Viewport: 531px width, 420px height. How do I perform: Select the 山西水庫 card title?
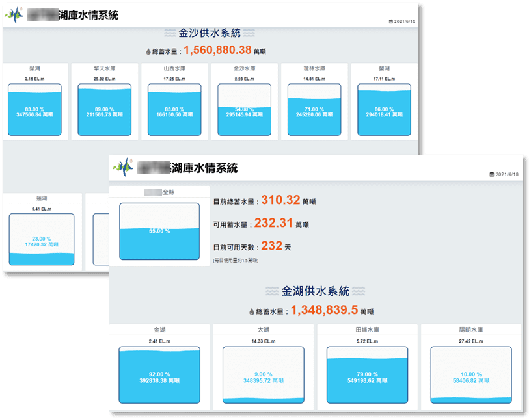[x=174, y=67]
